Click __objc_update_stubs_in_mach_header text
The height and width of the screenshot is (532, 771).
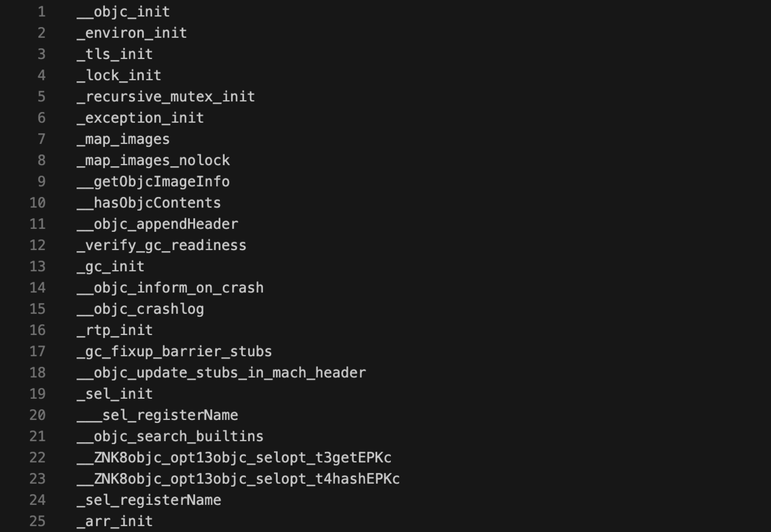click(x=221, y=372)
